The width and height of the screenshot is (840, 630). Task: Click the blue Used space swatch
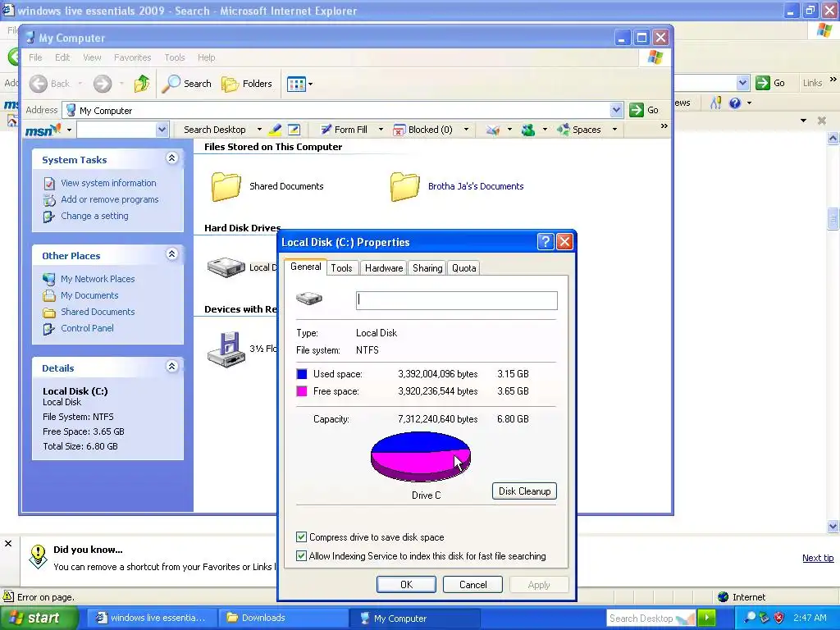pyautogui.click(x=302, y=374)
